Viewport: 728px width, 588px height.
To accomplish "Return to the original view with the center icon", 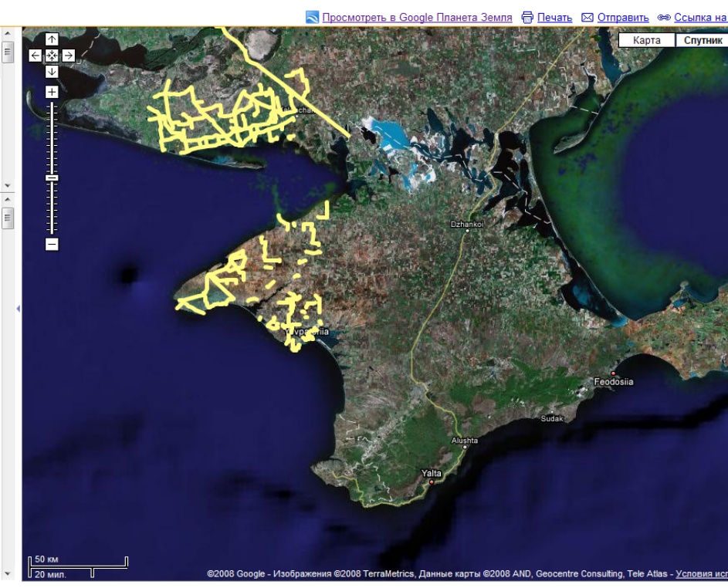I will [52, 56].
